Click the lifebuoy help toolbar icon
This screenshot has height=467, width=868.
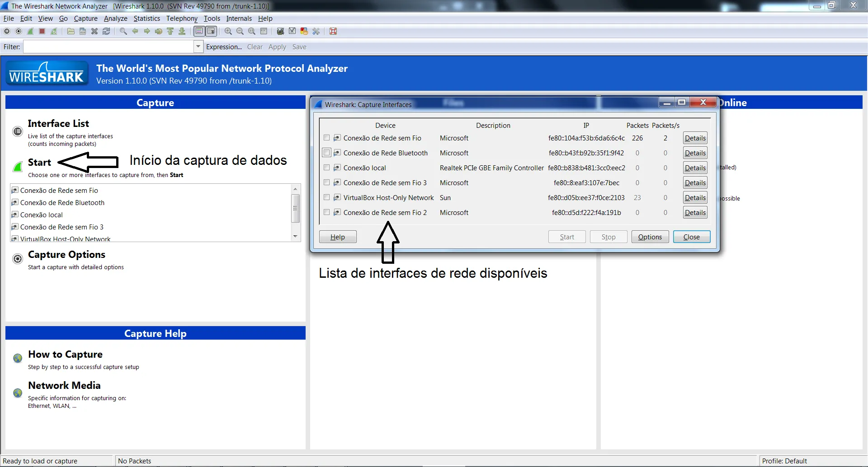click(x=333, y=31)
